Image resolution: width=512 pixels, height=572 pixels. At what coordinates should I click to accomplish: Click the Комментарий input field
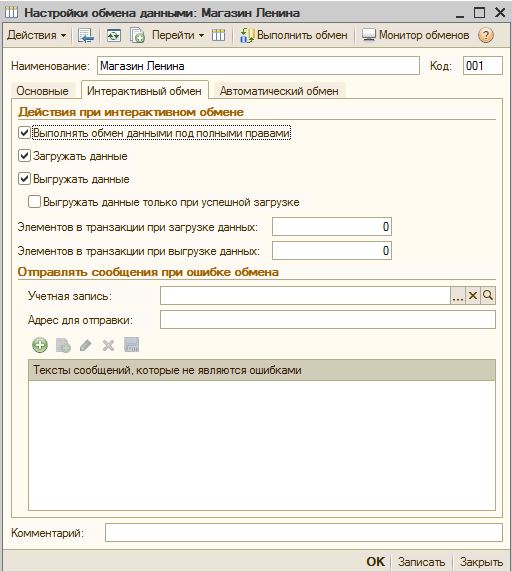[x=304, y=533]
